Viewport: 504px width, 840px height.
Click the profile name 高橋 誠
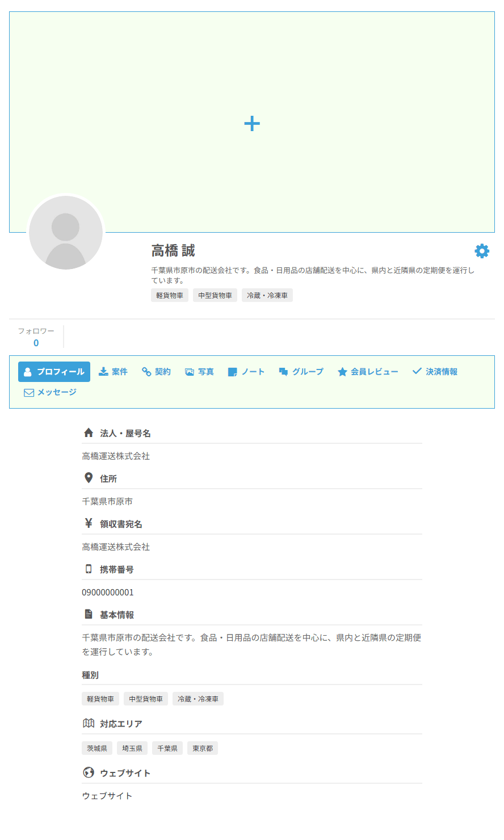[173, 250]
